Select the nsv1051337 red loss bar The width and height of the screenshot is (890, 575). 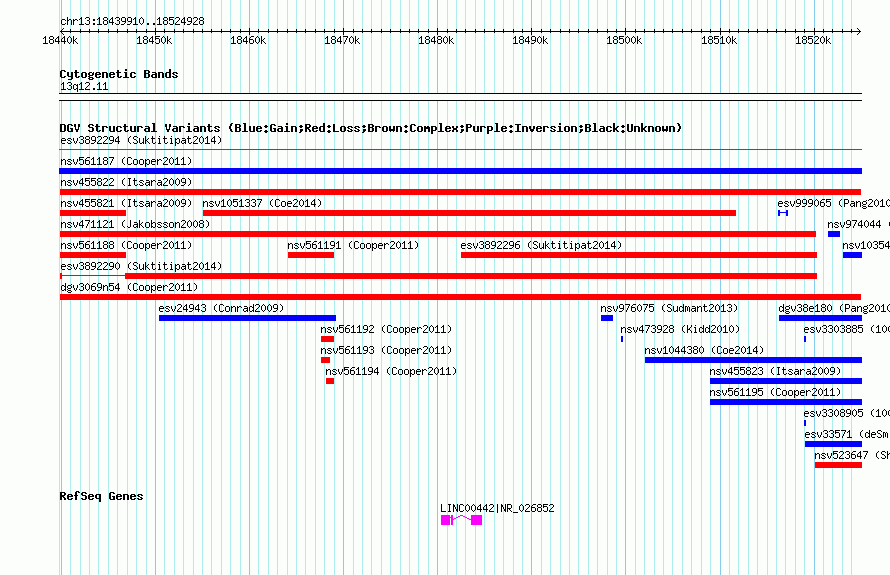[x=469, y=213]
